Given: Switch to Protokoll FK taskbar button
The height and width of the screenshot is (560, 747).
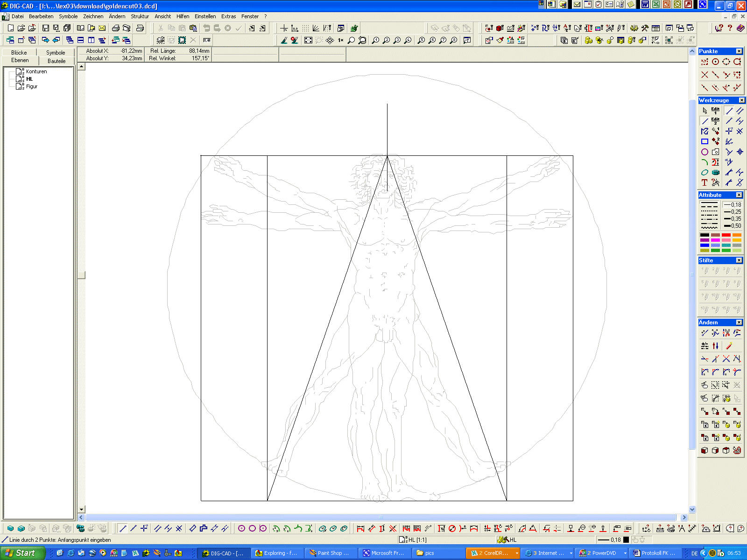Looking at the screenshot, I should coord(656,553).
